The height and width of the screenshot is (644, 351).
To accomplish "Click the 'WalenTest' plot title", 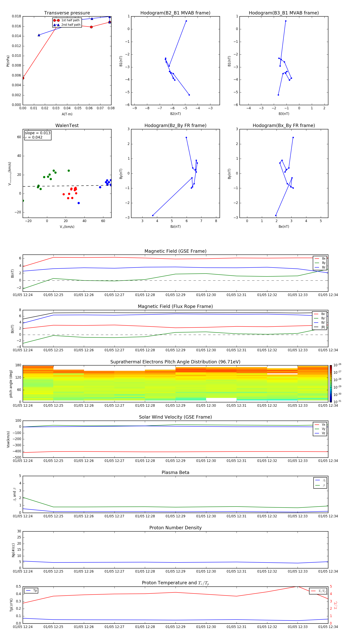I will pos(67,125).
